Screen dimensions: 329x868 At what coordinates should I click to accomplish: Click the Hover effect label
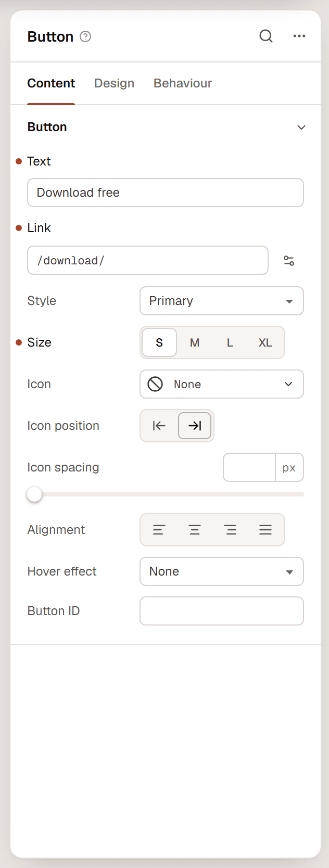pos(62,571)
